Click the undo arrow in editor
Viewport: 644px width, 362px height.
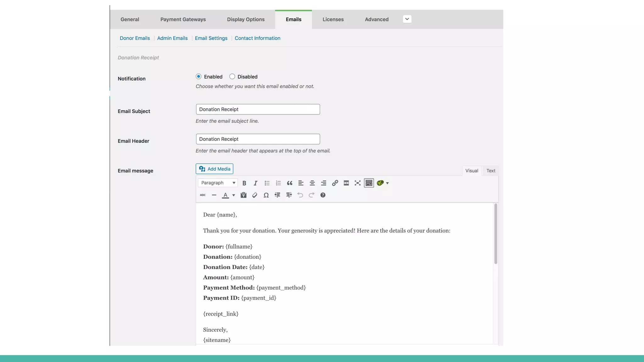[300, 195]
